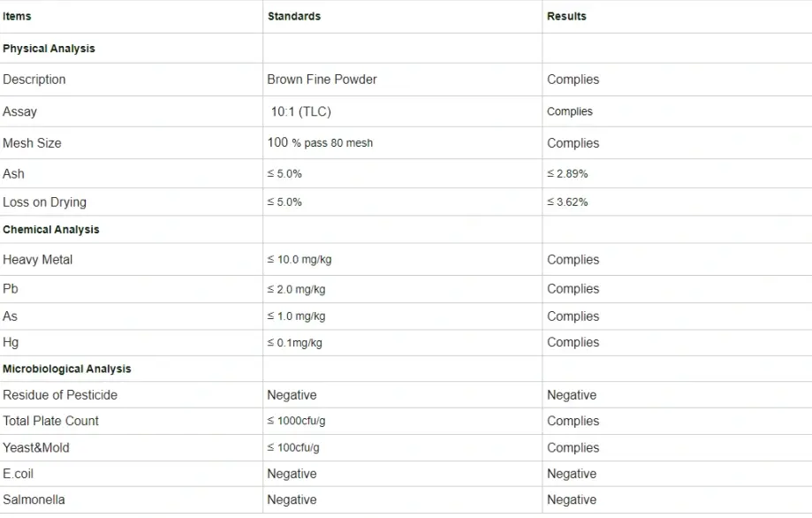Select the Assay row label
812x518 pixels.
point(19,111)
